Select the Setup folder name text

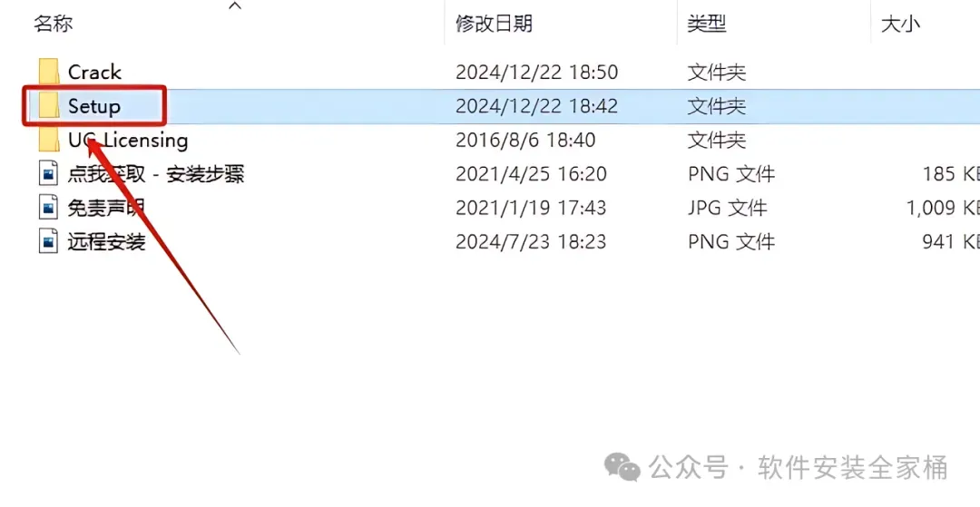click(93, 107)
